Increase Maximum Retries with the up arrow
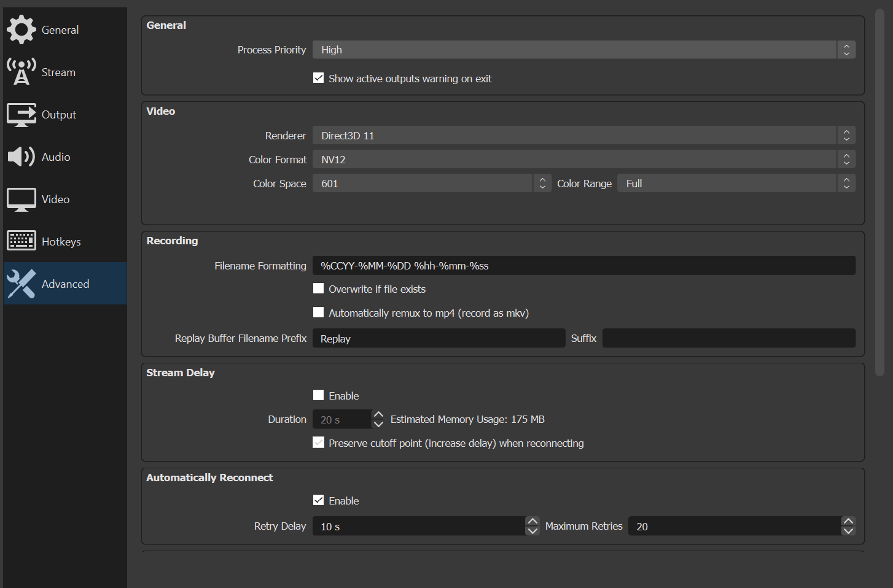The image size is (893, 588). (x=848, y=521)
